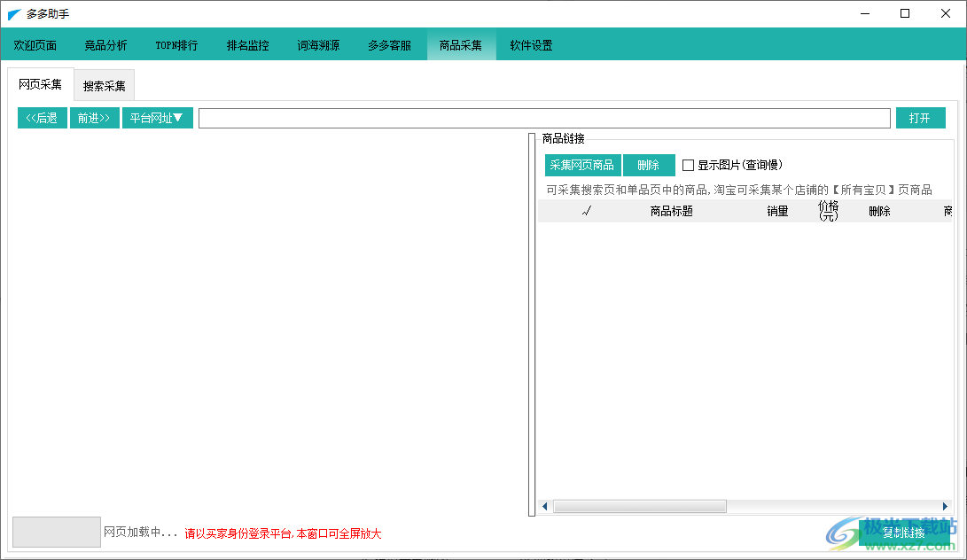Click the 商品标题 column header

tap(671, 211)
